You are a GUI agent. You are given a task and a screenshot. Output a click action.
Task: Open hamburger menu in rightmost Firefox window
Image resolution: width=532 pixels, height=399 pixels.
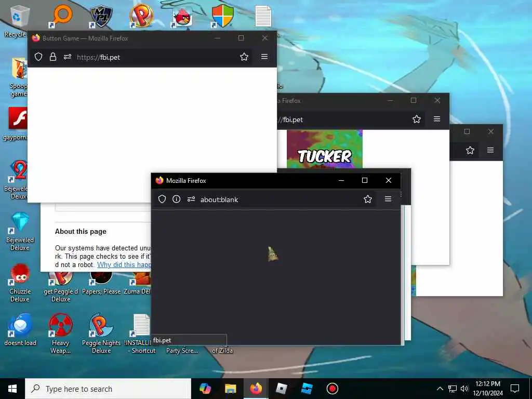(x=490, y=150)
